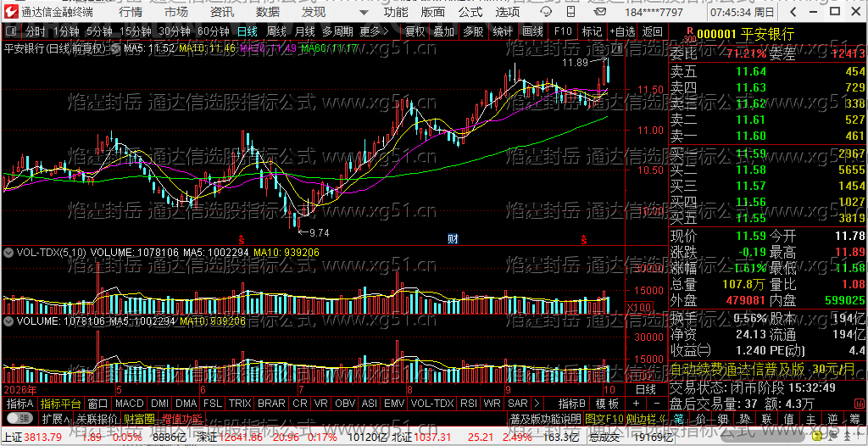Click the settings icon beside 平安银行 chart title

pyautogui.click(x=116, y=48)
